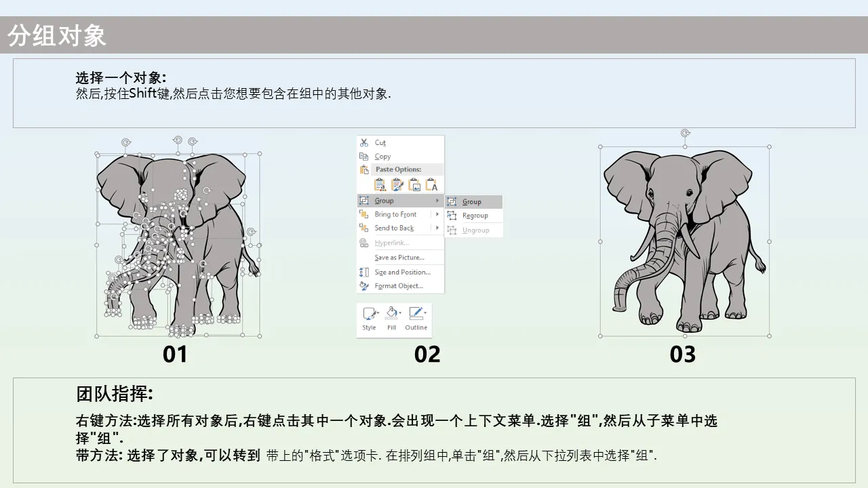The width and height of the screenshot is (868, 488).
Task: Click Save as Picture menu entry
Action: pos(399,258)
